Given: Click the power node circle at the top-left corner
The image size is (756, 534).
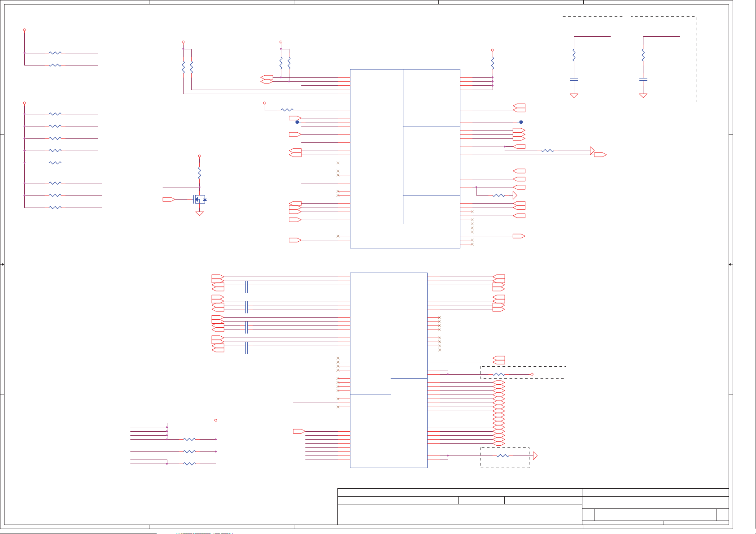Looking at the screenshot, I should click(x=24, y=30).
